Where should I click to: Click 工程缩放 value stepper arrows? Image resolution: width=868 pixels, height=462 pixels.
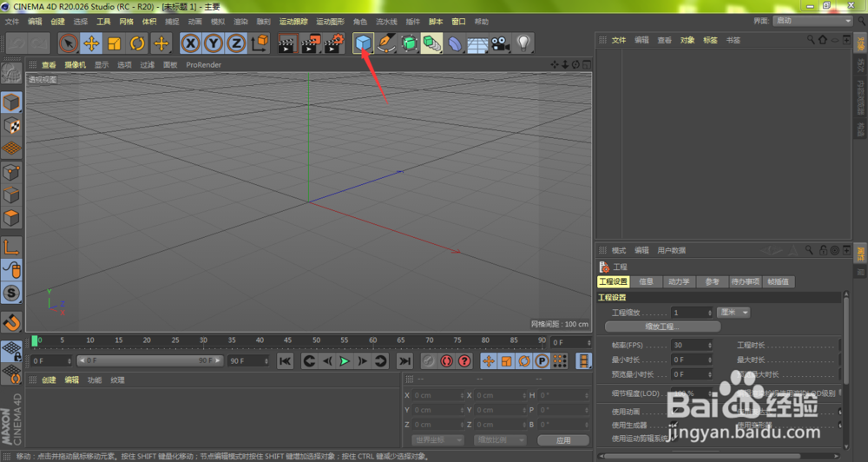710,313
